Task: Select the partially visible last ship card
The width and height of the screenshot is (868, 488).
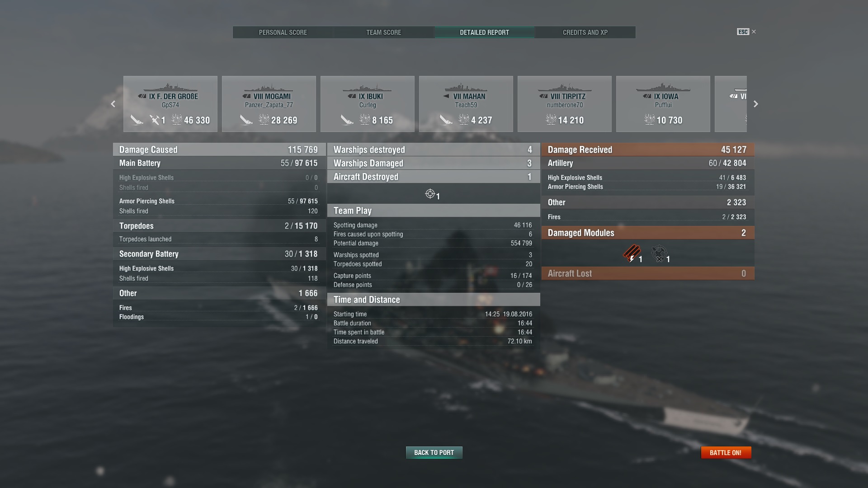Action: [731, 104]
